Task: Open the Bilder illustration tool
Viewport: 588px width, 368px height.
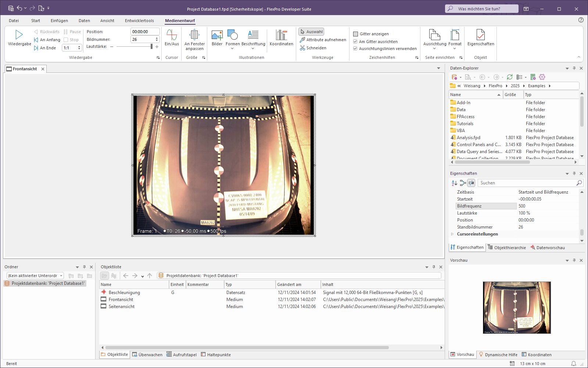Action: click(217, 35)
